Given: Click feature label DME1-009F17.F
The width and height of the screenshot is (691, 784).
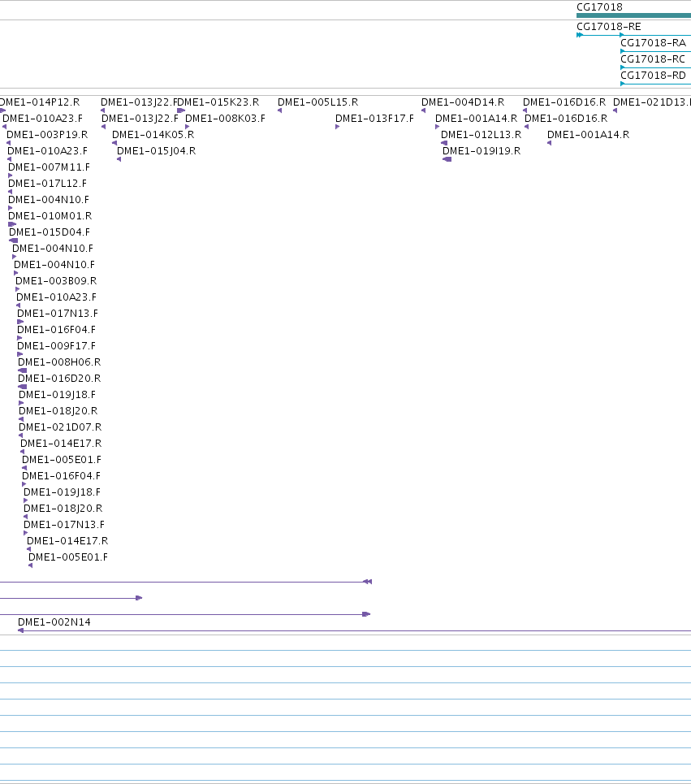Looking at the screenshot, I should click(x=57, y=346).
